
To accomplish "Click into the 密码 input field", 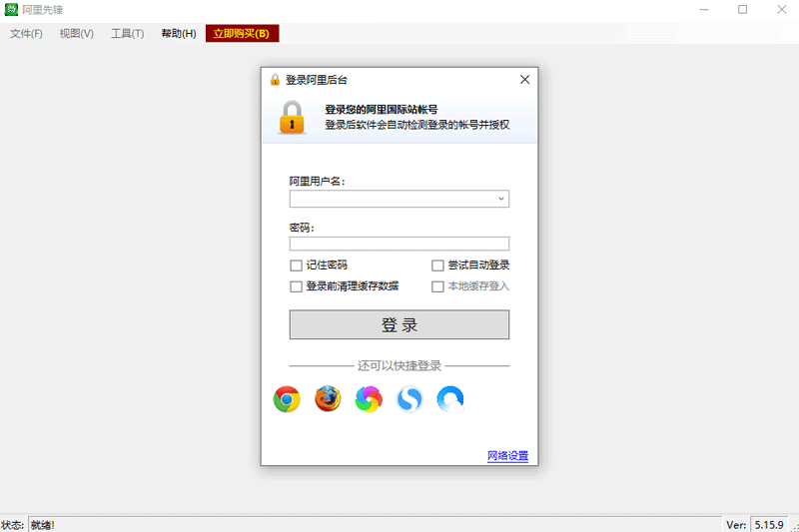I will 399,244.
